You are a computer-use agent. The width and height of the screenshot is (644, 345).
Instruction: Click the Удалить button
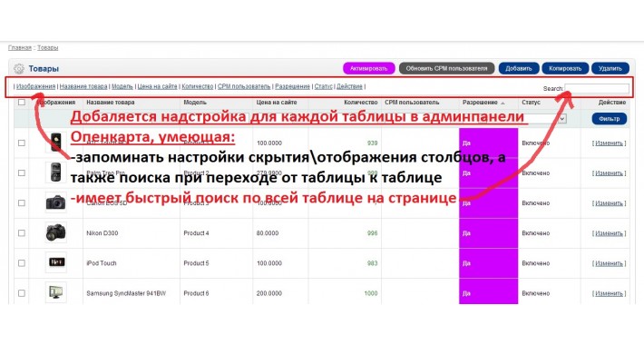610,69
